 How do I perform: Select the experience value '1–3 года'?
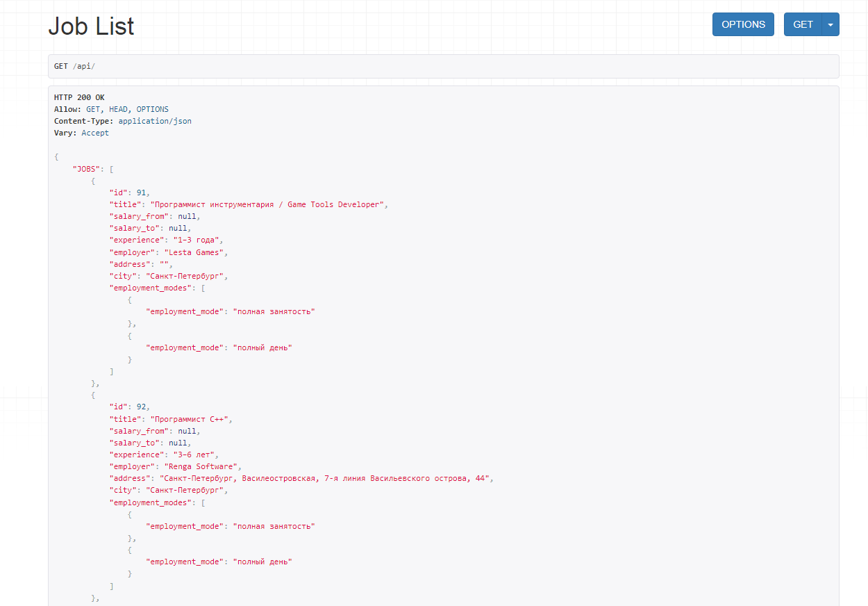click(x=197, y=240)
